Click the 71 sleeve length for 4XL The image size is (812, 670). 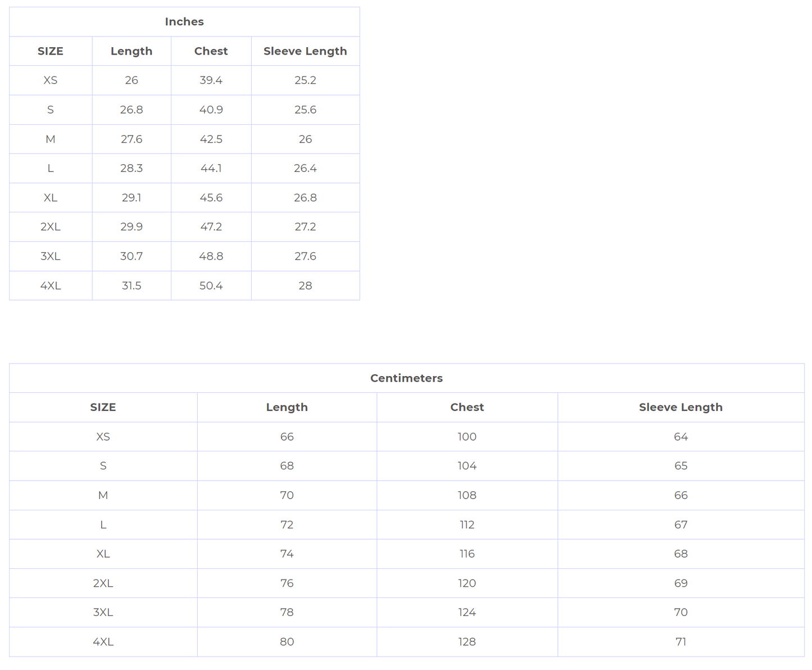(x=681, y=642)
